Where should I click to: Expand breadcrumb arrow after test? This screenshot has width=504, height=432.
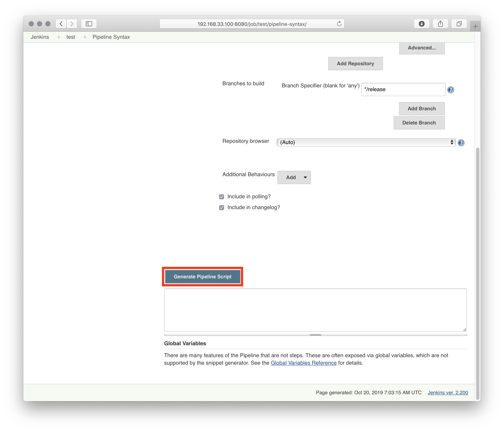[x=85, y=37]
